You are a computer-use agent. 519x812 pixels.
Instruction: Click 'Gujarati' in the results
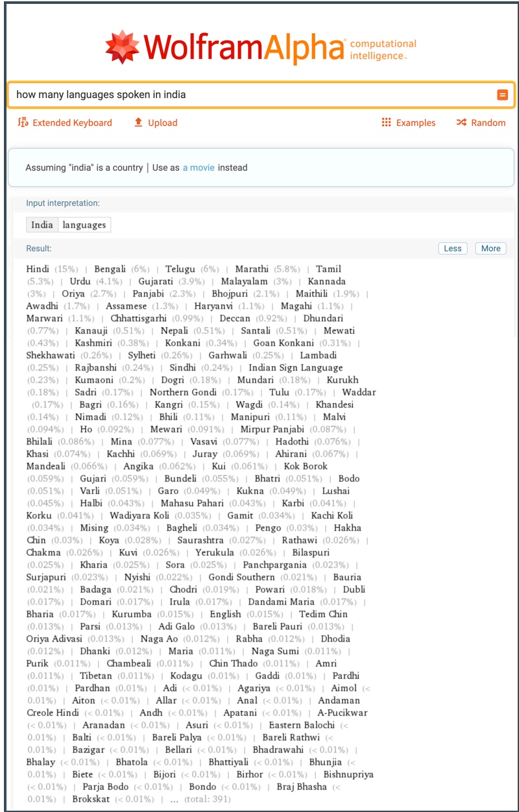point(156,281)
